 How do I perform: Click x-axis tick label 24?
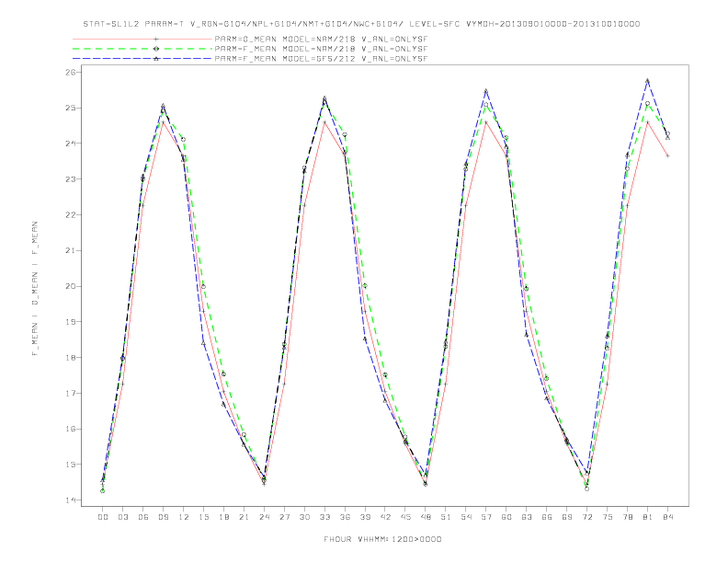pos(264,517)
